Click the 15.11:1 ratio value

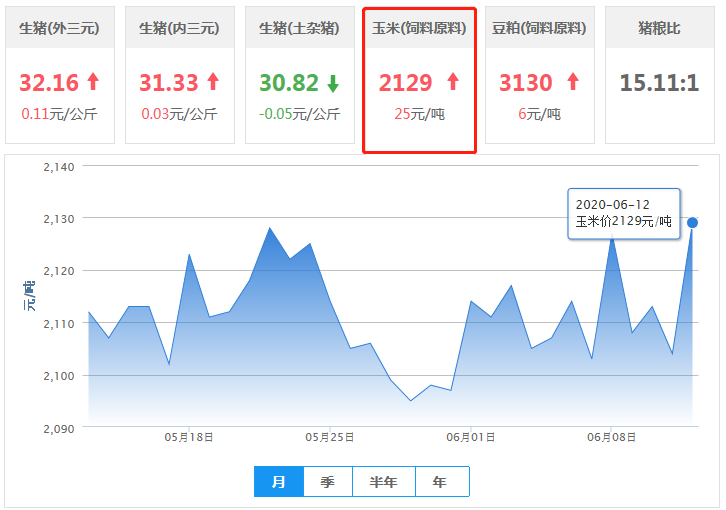[x=659, y=82]
